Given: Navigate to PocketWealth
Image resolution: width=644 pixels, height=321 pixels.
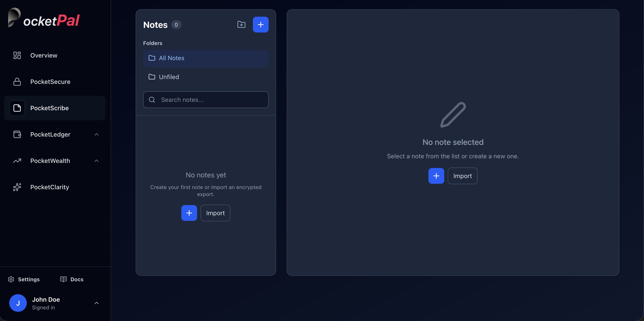Looking at the screenshot, I should point(55,161).
